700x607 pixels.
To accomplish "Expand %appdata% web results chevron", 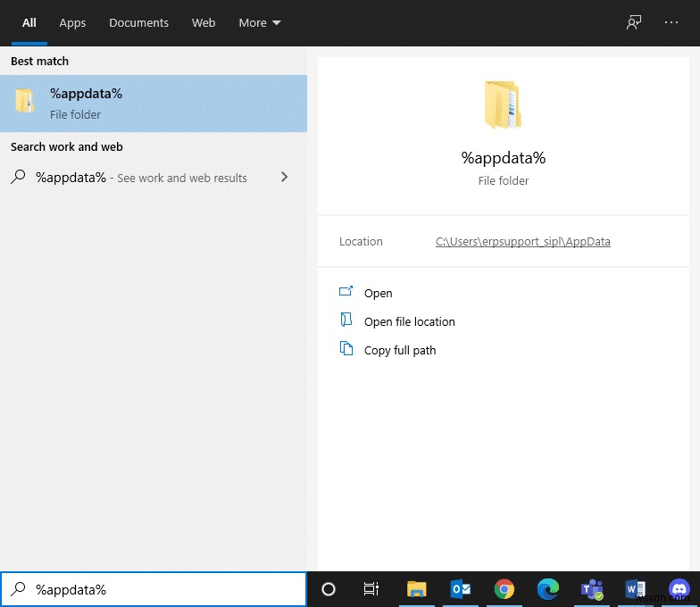I will coord(284,178).
